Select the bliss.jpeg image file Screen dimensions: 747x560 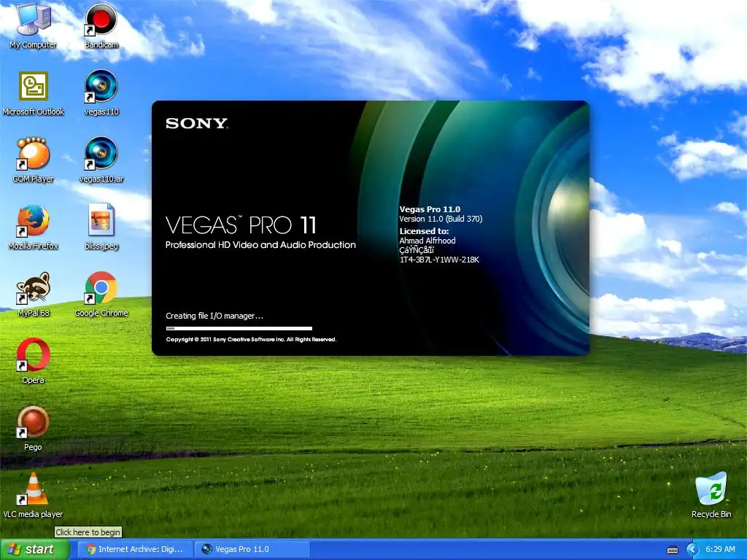click(101, 227)
